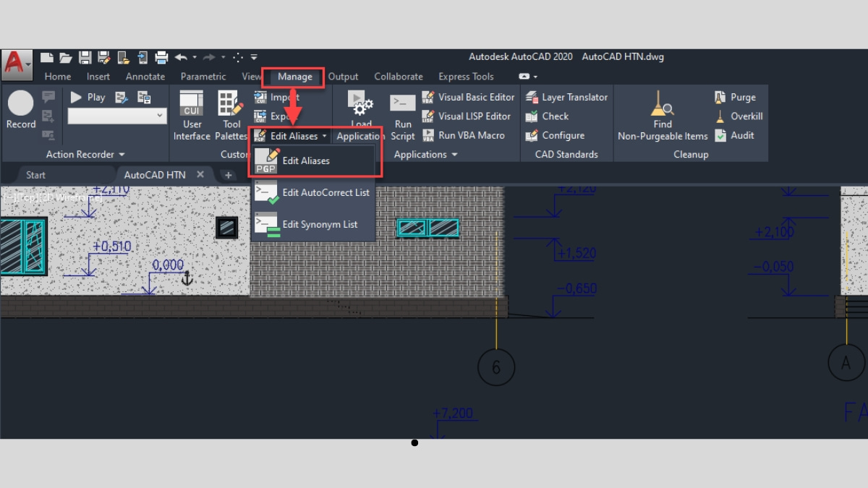Choose Edit Synonym List entry
The height and width of the screenshot is (488, 868).
tap(313, 224)
